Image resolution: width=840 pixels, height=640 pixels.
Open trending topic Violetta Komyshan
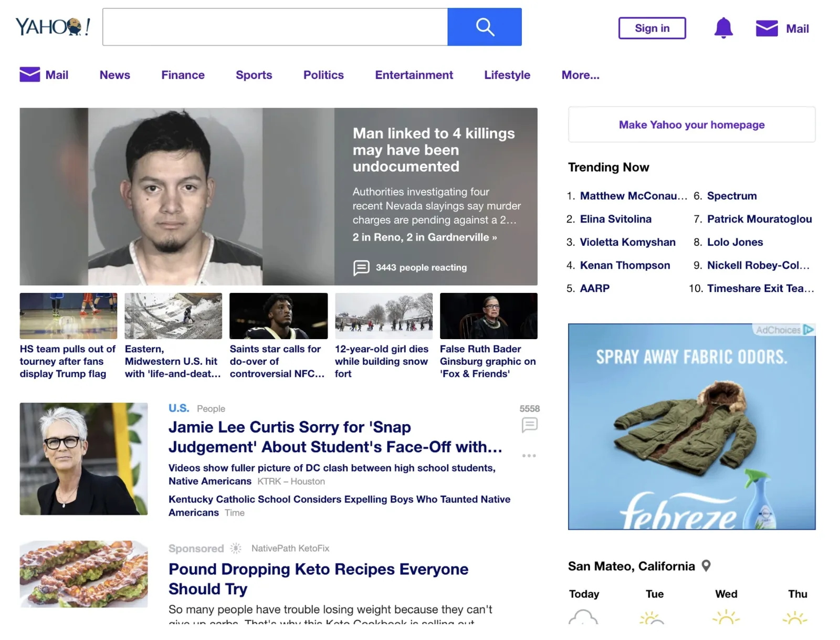pyautogui.click(x=627, y=242)
